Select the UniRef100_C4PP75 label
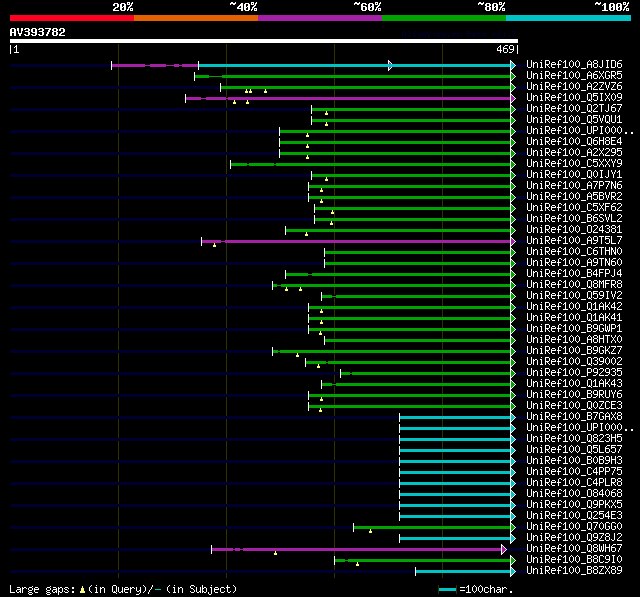Viewport: 640px width, 597px height. click(574, 472)
